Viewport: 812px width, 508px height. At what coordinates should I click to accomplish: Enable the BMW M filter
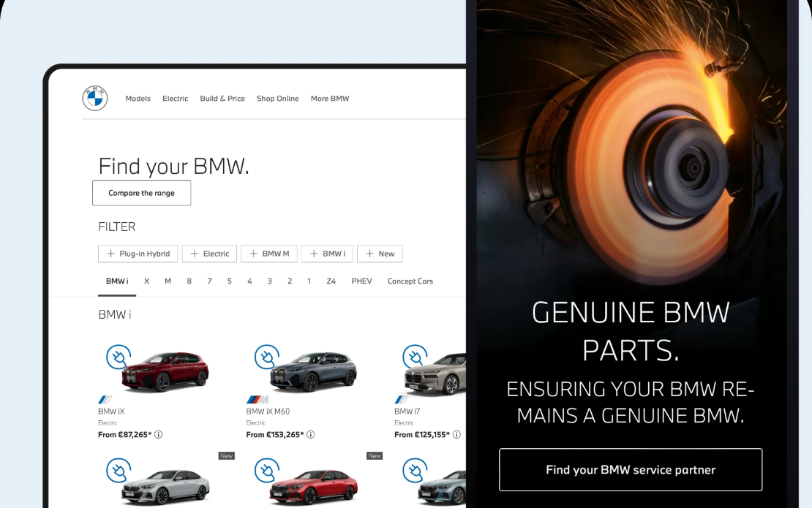[x=268, y=254]
